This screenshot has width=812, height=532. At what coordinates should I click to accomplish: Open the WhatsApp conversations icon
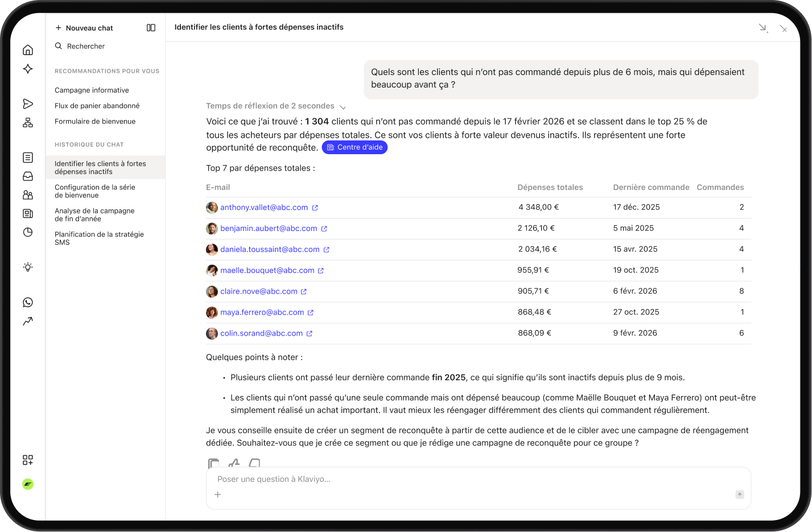point(28,302)
